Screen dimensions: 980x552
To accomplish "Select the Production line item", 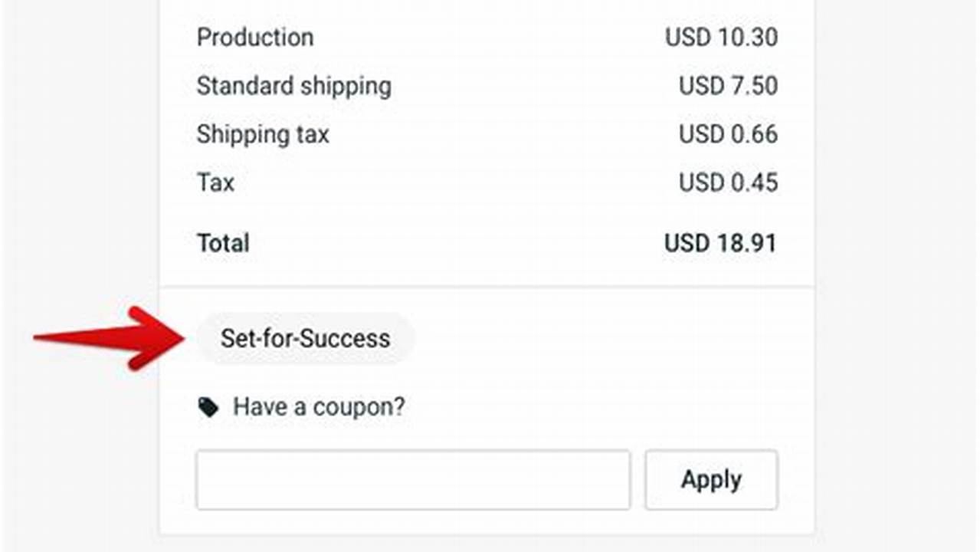I will tap(254, 37).
